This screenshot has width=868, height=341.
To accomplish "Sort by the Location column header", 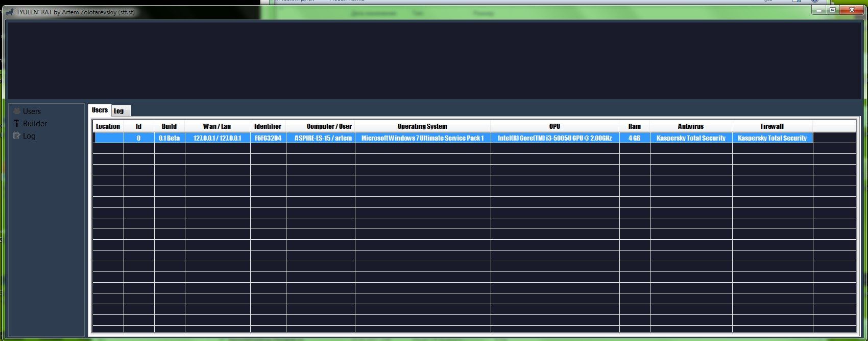I will click(108, 126).
